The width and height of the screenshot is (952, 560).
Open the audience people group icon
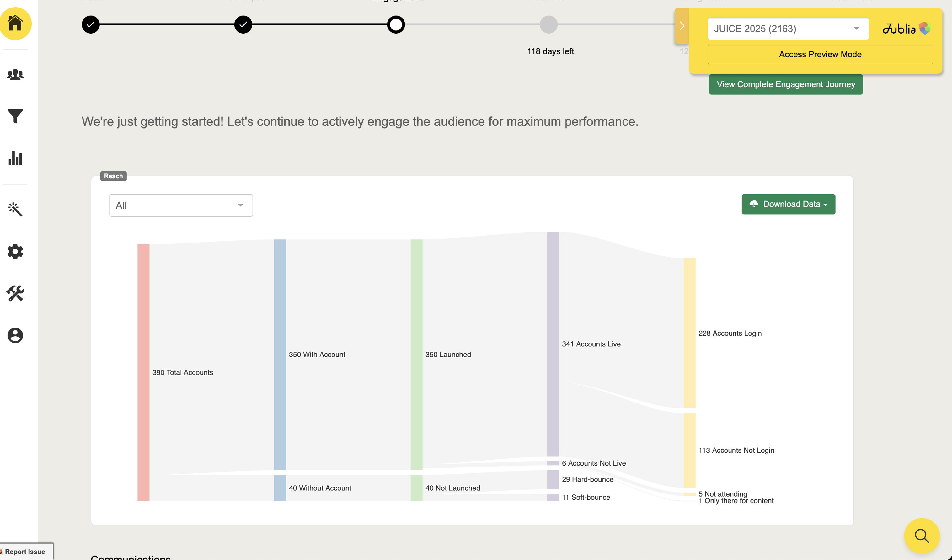pyautogui.click(x=15, y=74)
